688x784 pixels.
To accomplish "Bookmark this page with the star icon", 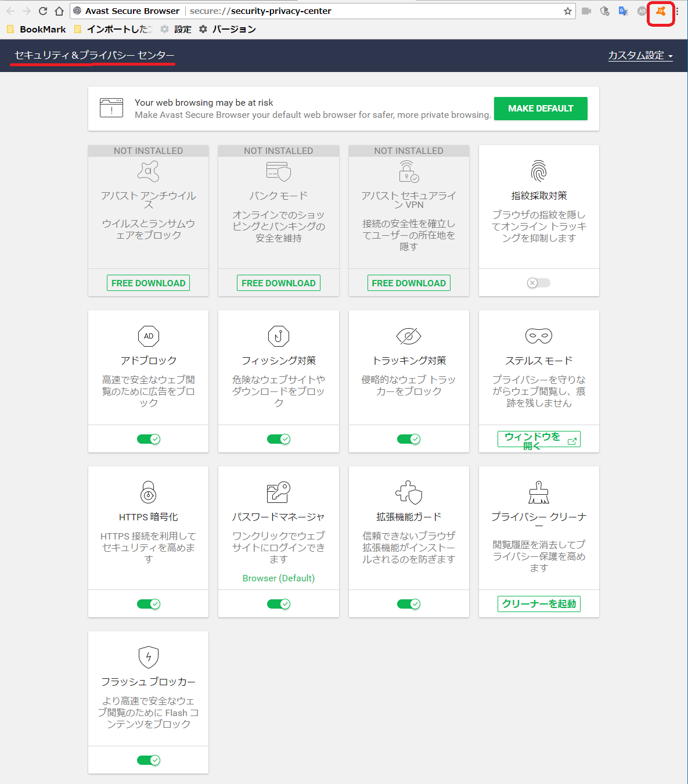I will click(568, 11).
